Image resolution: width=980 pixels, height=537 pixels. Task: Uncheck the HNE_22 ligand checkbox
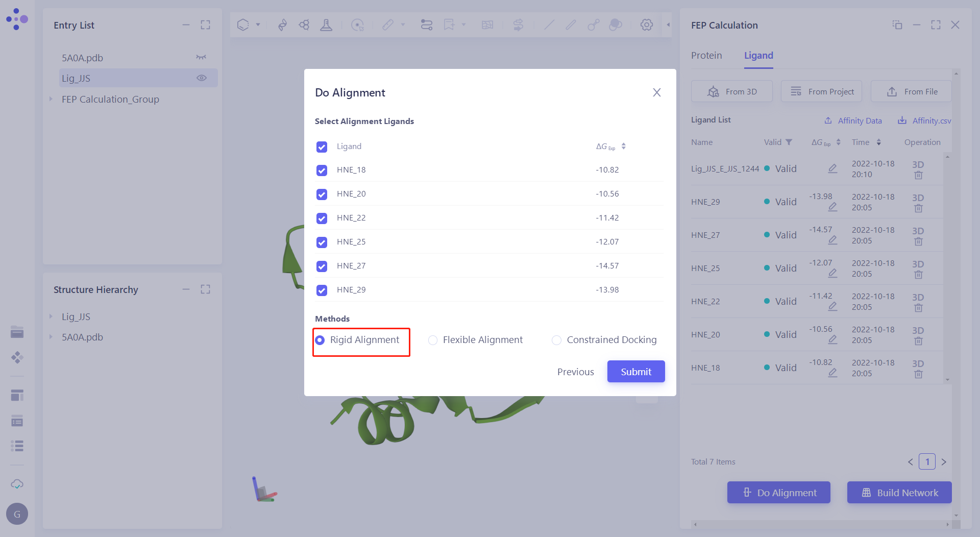[322, 218]
